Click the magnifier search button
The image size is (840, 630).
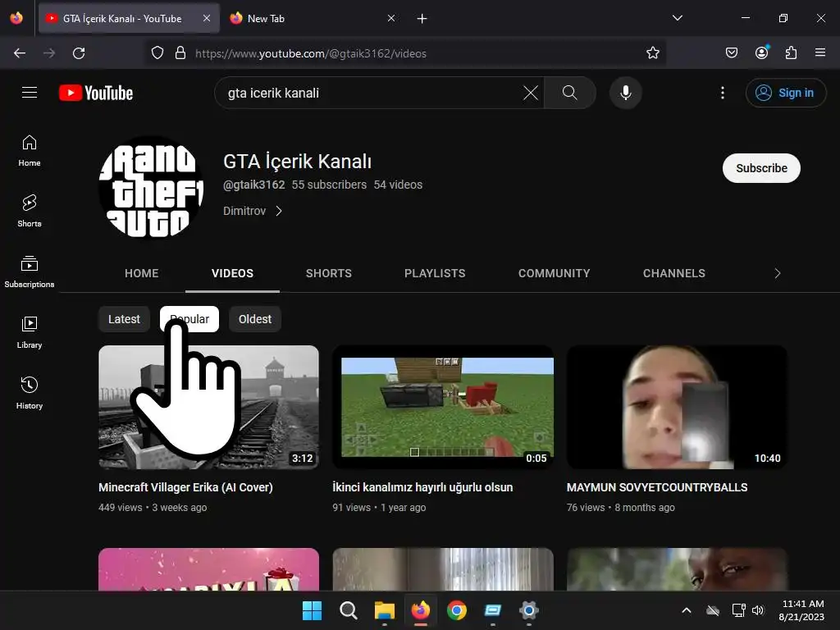click(x=569, y=93)
